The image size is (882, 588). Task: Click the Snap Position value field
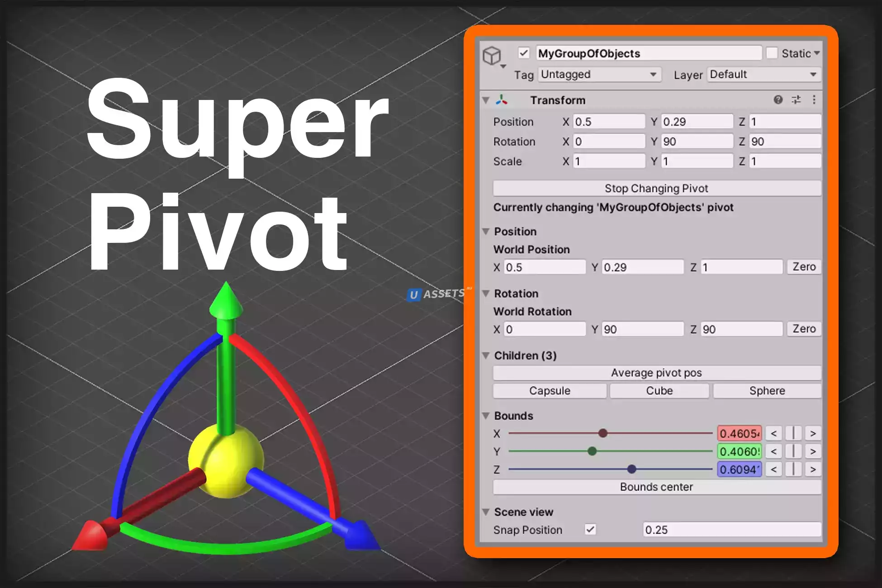731,530
